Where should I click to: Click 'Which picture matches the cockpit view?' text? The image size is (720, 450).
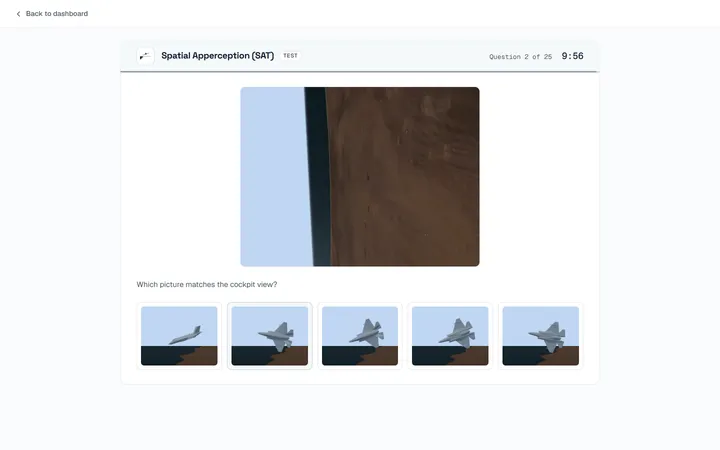207,285
